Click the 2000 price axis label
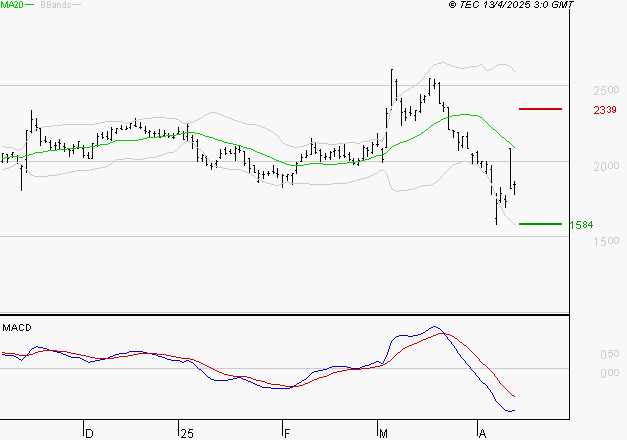627x440 pixels. (x=606, y=166)
